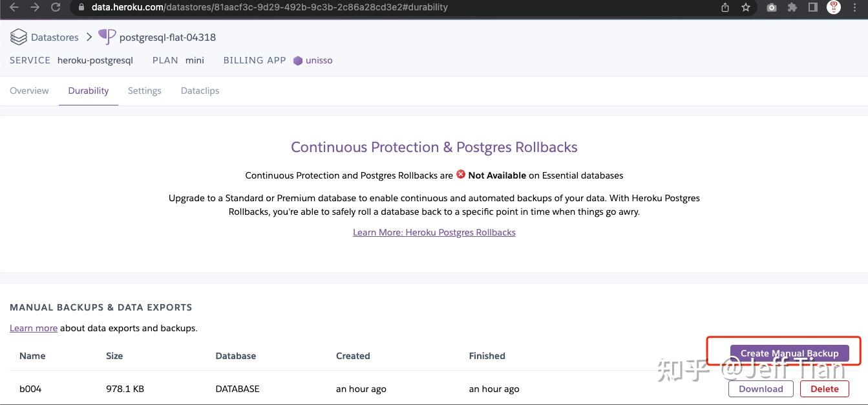
Task: Open the browser extensions puzzle icon
Action: [792, 7]
